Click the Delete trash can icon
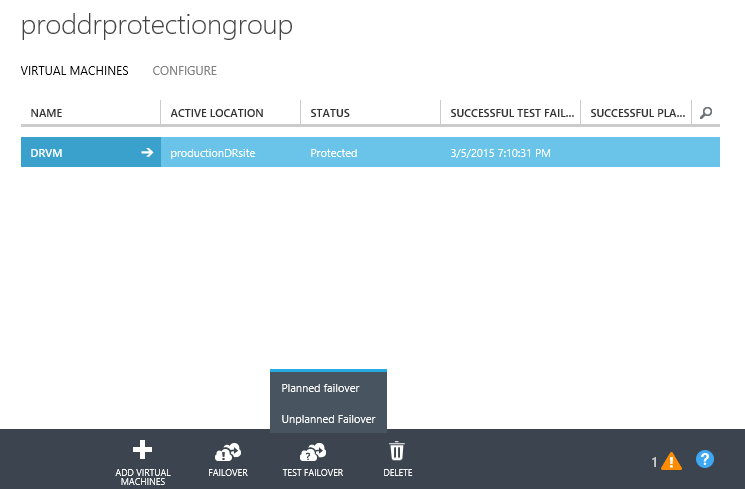Image resolution: width=745 pixels, height=489 pixels. tap(397, 451)
